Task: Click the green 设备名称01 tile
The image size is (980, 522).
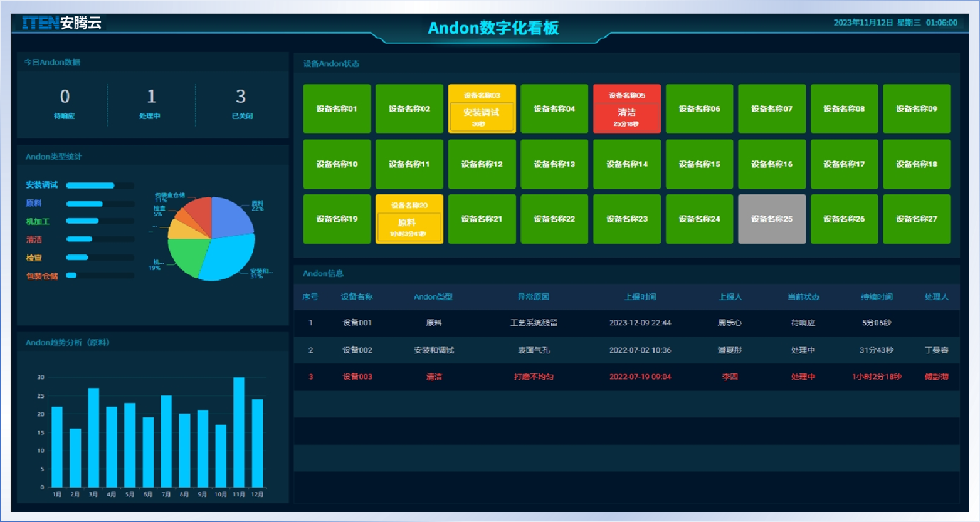Action: click(337, 109)
